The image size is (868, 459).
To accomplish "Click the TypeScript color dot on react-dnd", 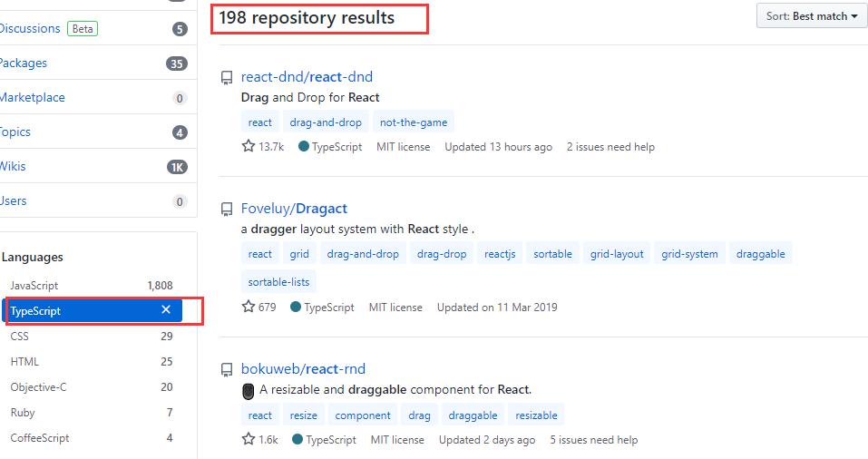I will coord(303,146).
